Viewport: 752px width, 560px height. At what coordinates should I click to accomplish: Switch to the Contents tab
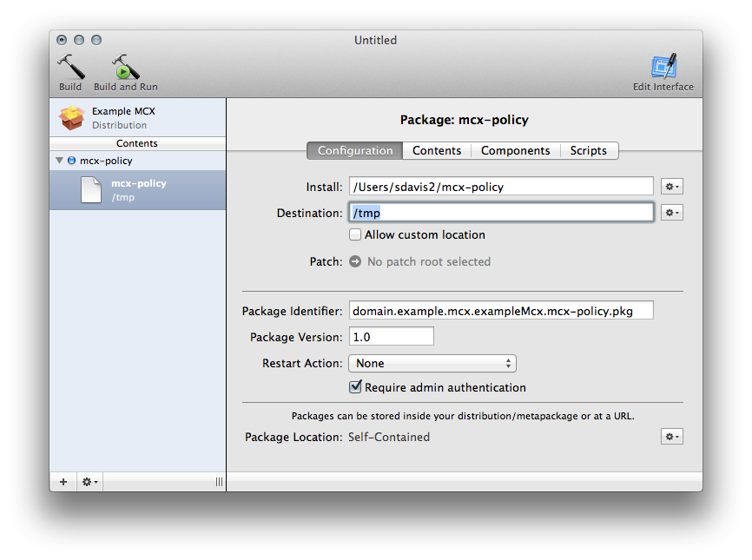(437, 150)
